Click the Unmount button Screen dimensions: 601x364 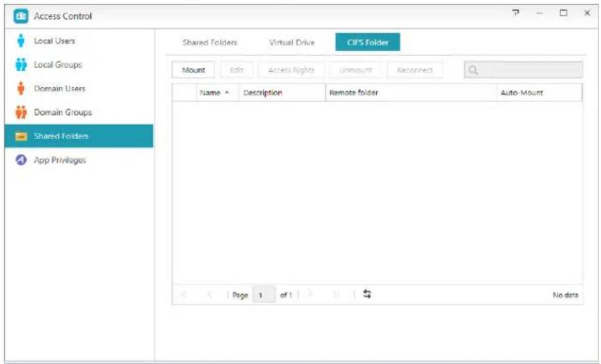(x=355, y=70)
